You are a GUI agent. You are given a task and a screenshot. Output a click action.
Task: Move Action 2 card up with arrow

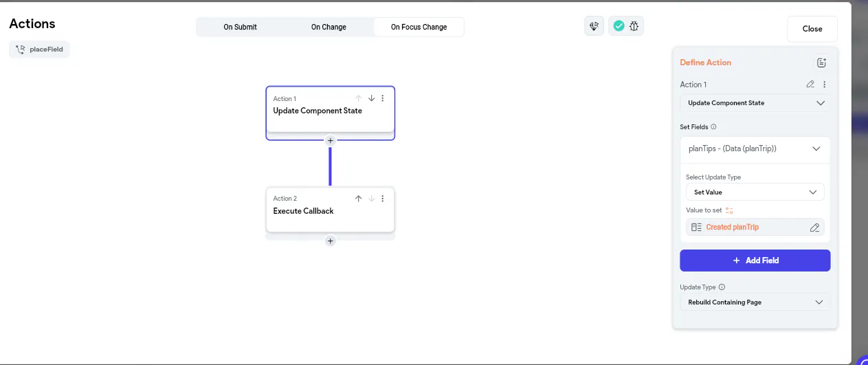(x=358, y=199)
